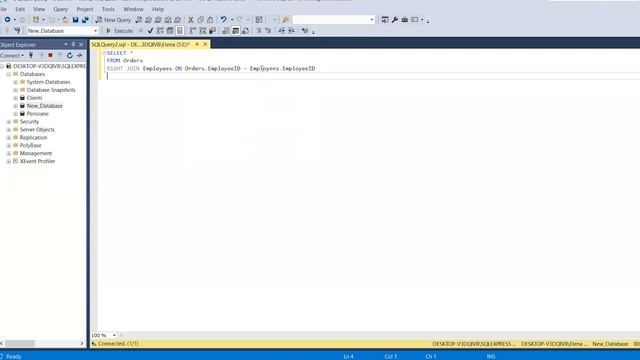This screenshot has width=640, height=360.
Task: Select the DESKTOP server root node
Action: (x=49, y=66)
